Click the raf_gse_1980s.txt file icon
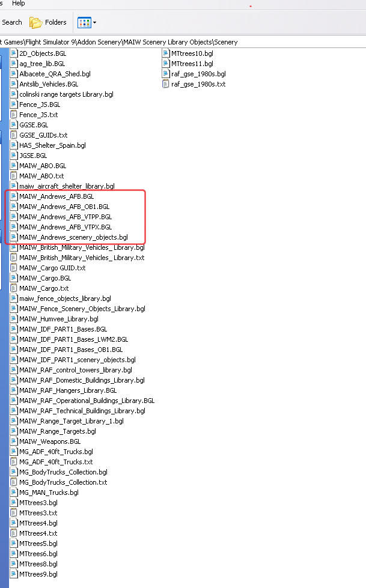 [x=166, y=84]
